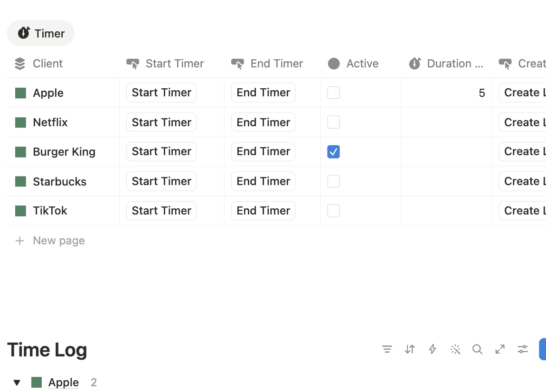Open the Burger King client page

(x=64, y=152)
